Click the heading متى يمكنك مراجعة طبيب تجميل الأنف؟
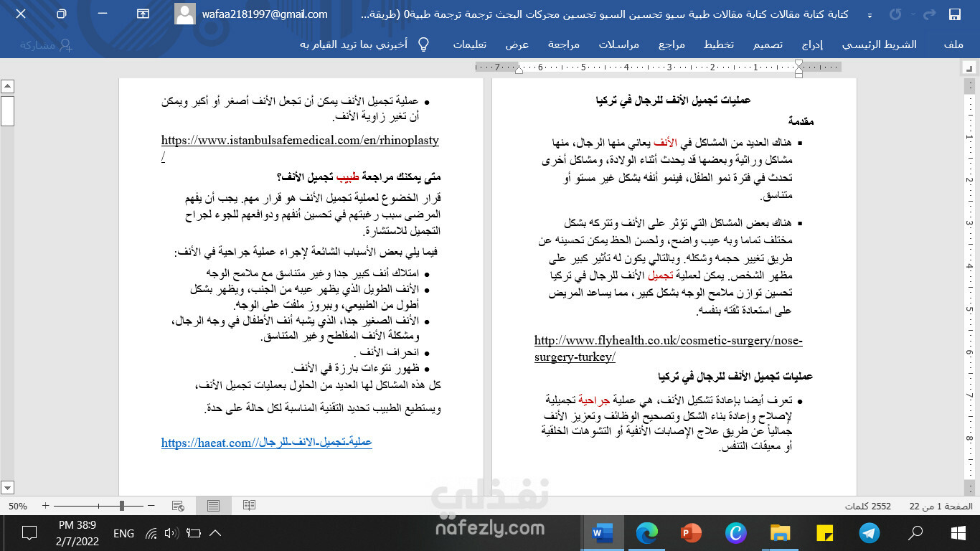The height and width of the screenshot is (551, 980). click(x=358, y=176)
